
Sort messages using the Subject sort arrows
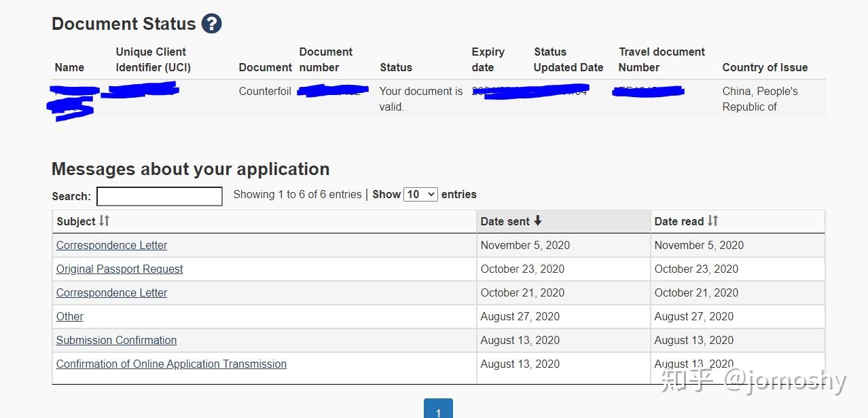click(104, 221)
